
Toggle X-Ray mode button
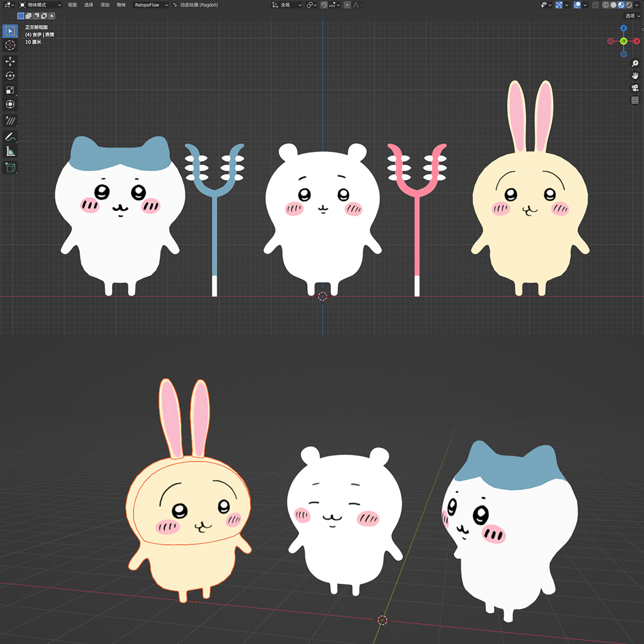[x=595, y=5]
